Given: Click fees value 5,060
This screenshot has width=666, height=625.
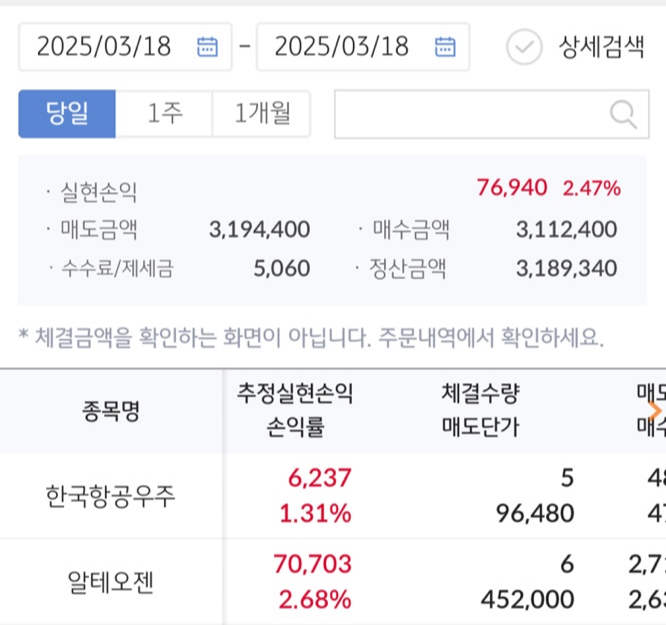Looking at the screenshot, I should [x=282, y=269].
